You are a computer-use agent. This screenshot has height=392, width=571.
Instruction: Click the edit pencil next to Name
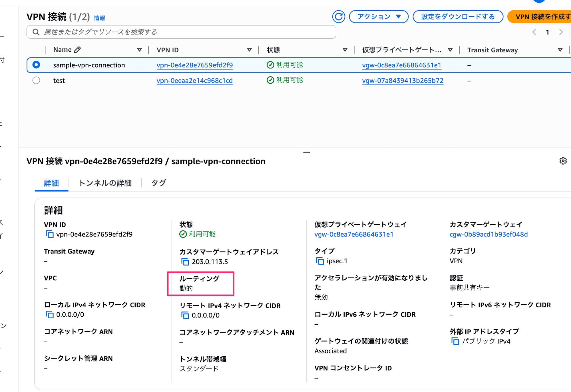point(77,50)
